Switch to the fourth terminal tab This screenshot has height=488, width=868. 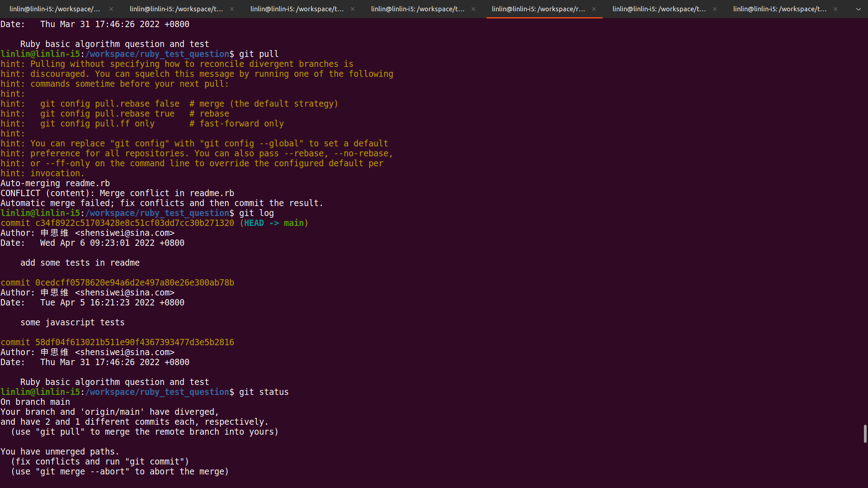tap(418, 9)
